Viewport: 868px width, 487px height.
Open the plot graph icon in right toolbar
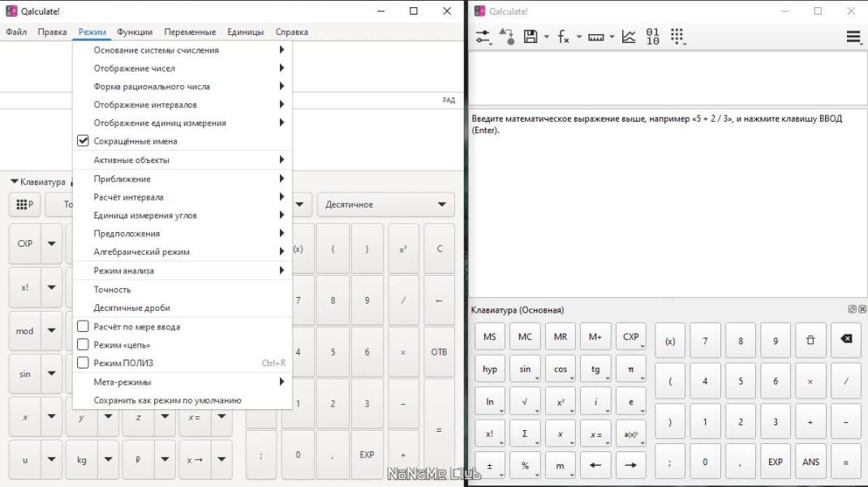click(629, 37)
